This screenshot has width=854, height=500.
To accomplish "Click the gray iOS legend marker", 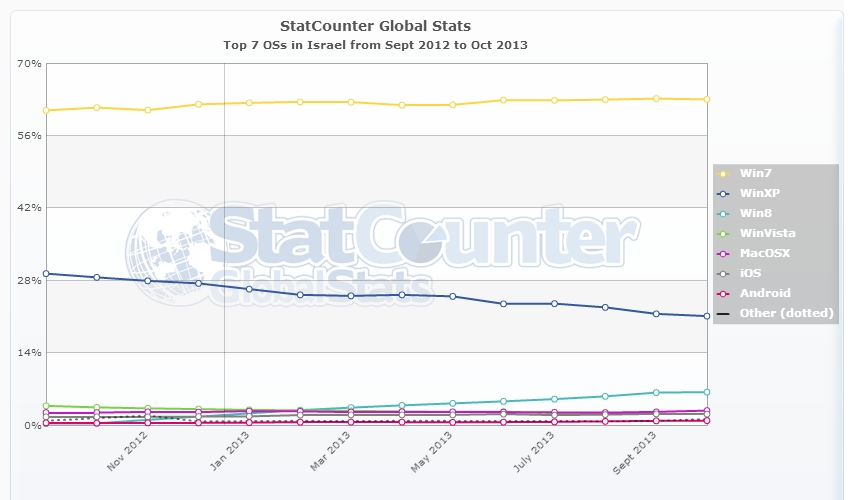I will pos(724,273).
